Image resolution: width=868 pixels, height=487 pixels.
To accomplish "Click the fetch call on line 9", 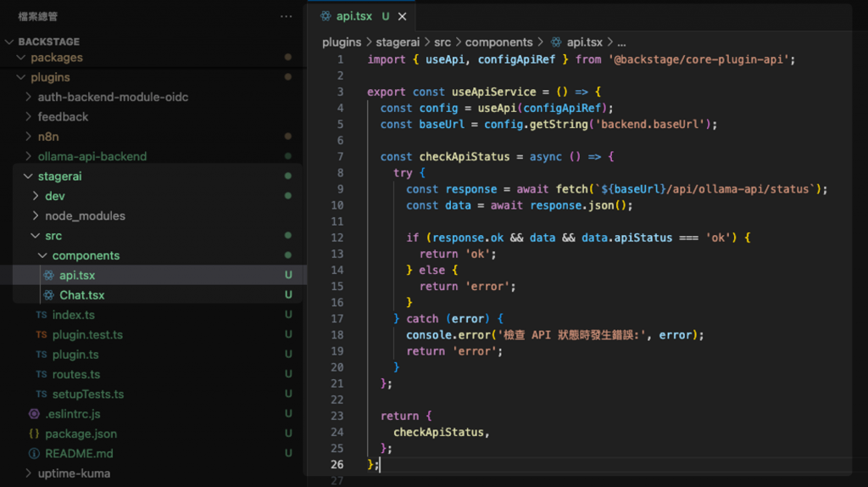I will tap(571, 189).
